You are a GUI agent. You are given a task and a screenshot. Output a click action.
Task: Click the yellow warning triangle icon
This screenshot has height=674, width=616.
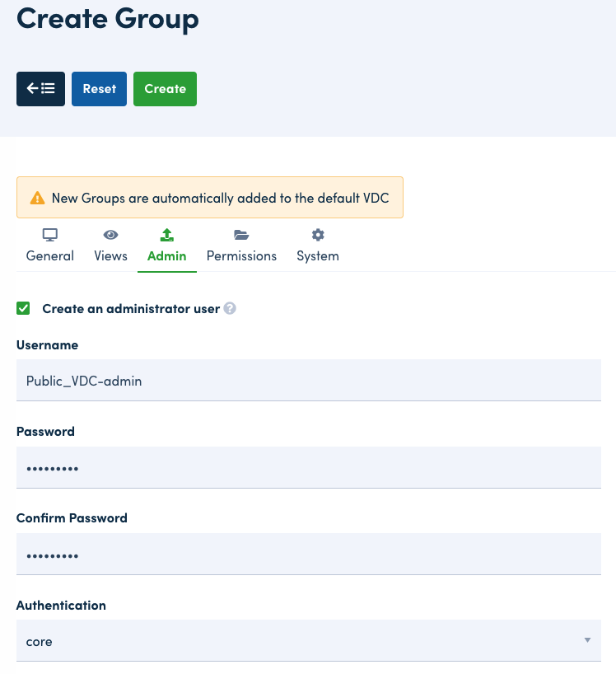(37, 198)
